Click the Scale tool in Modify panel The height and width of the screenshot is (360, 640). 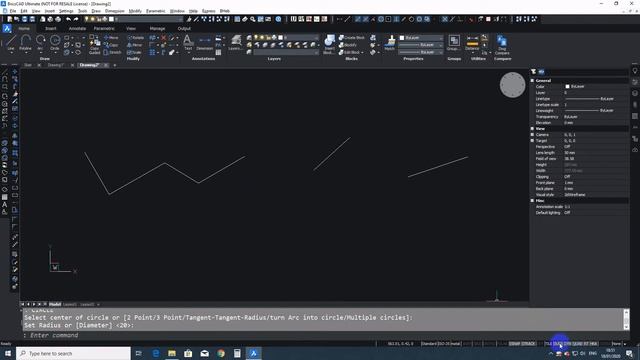click(x=134, y=52)
